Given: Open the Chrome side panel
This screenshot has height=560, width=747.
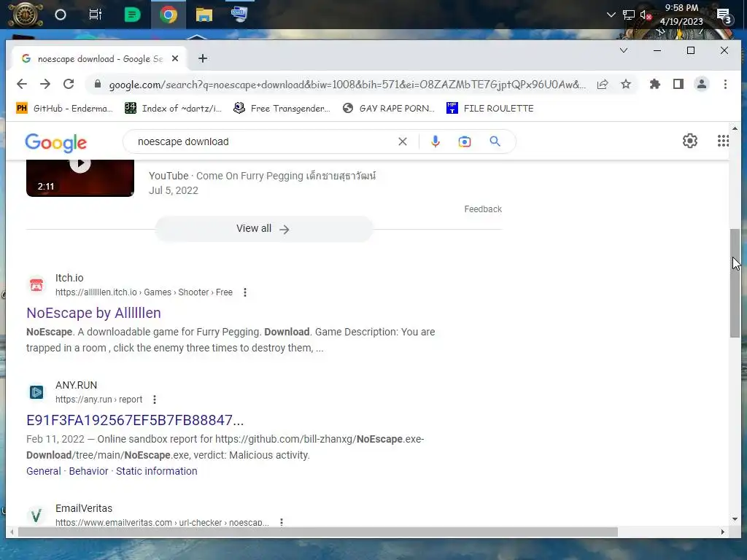Looking at the screenshot, I should tap(678, 85).
